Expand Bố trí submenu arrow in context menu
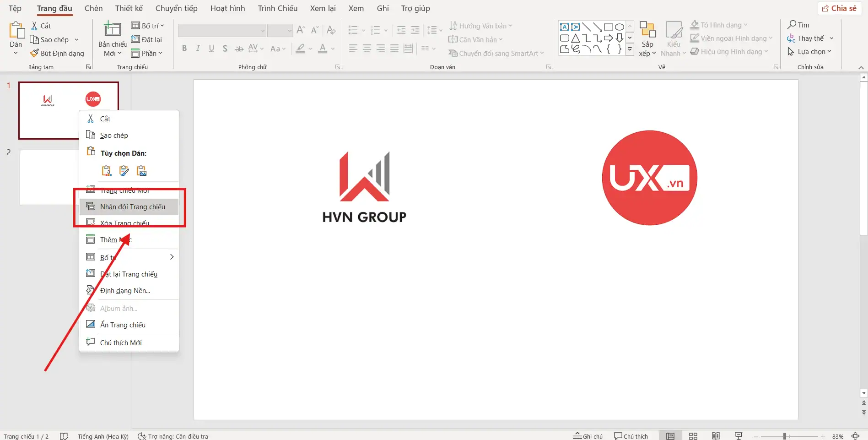The height and width of the screenshot is (440, 868). click(172, 257)
